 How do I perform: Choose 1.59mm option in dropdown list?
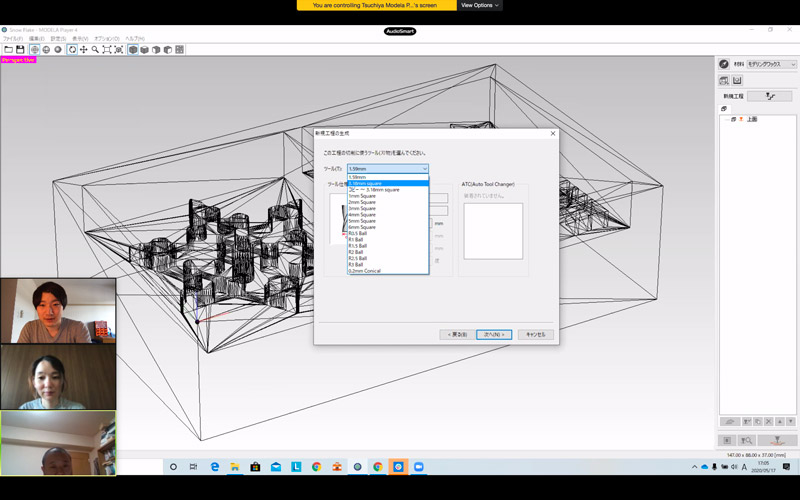point(388,177)
